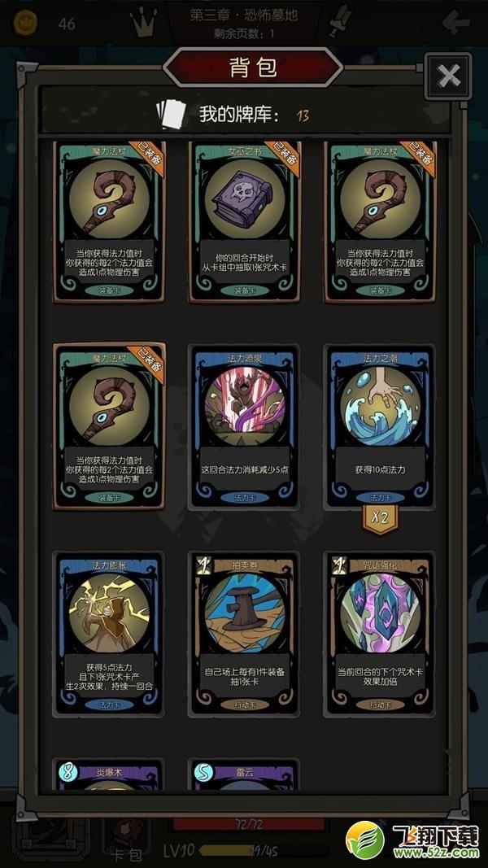488x868 pixels.
Task: Select the 法力膨胀 lightning wizard card
Action: (109, 633)
